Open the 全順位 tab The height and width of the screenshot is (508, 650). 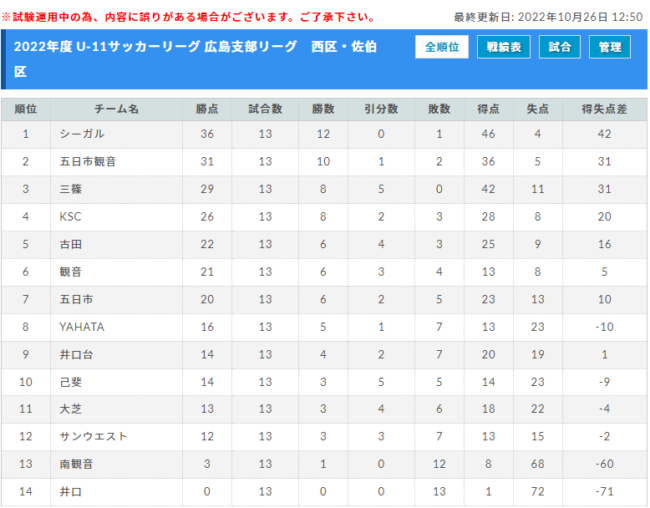click(x=442, y=47)
